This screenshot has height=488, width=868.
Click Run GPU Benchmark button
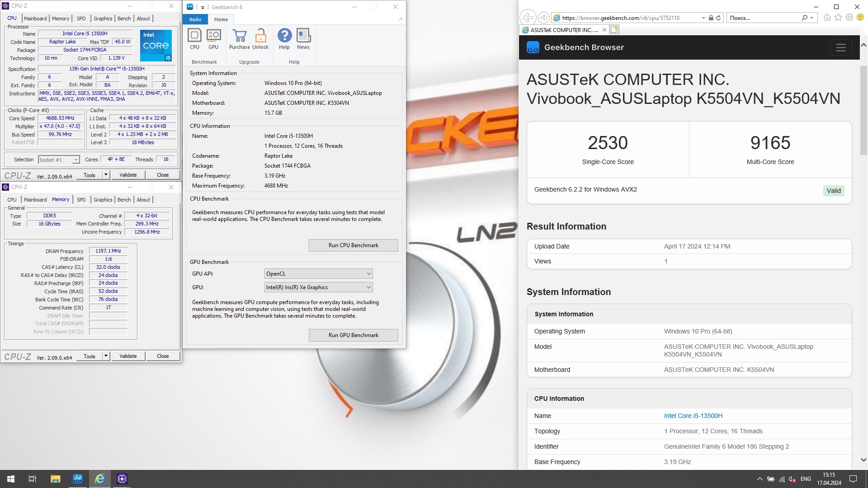pos(354,335)
